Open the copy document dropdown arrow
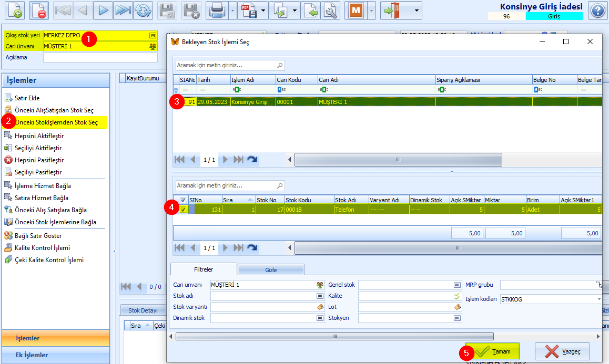 coord(294,11)
